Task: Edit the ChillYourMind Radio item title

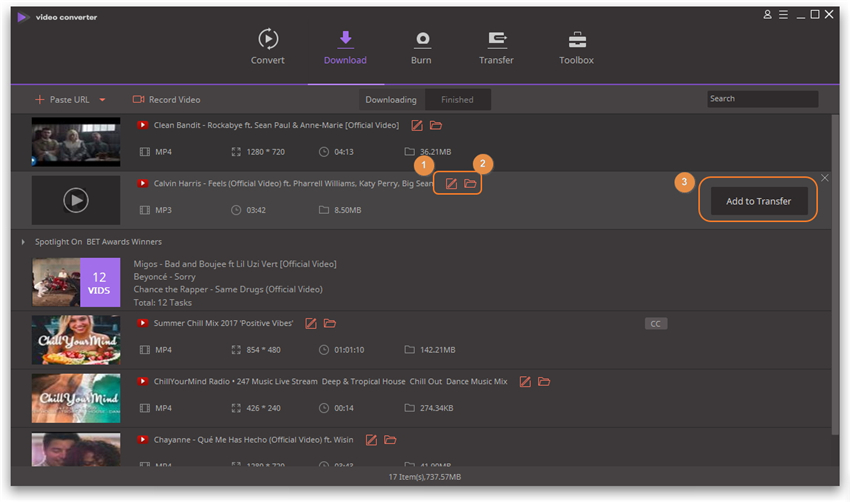Action: coord(525,382)
